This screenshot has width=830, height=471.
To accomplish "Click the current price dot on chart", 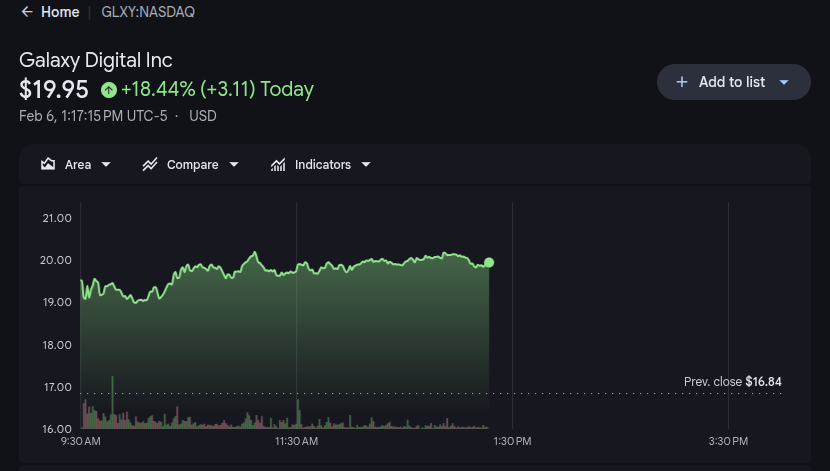I will click(x=489, y=262).
